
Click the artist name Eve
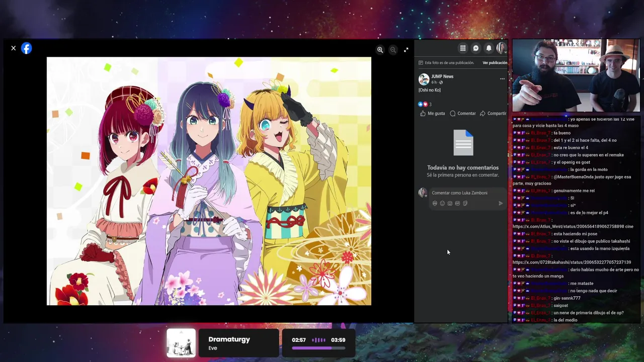213,348
